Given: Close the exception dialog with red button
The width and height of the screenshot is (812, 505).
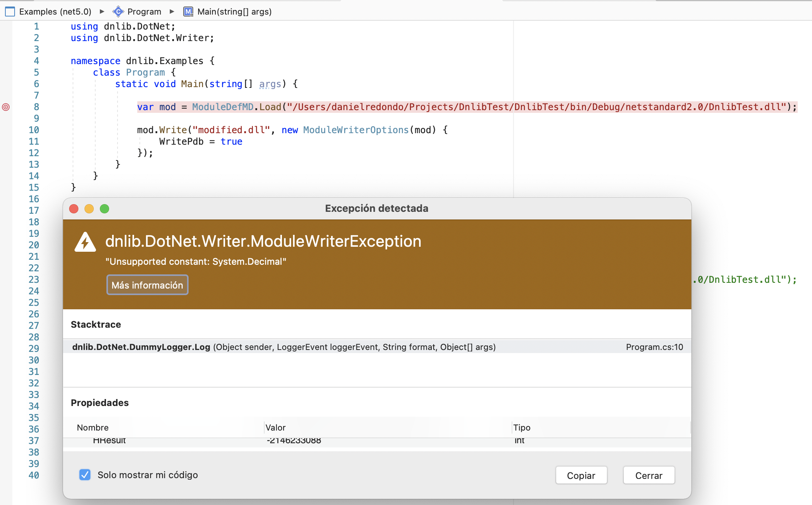Looking at the screenshot, I should (x=74, y=209).
